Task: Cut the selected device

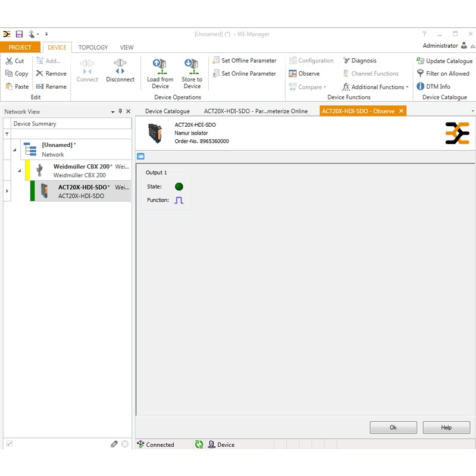Action: (x=15, y=61)
